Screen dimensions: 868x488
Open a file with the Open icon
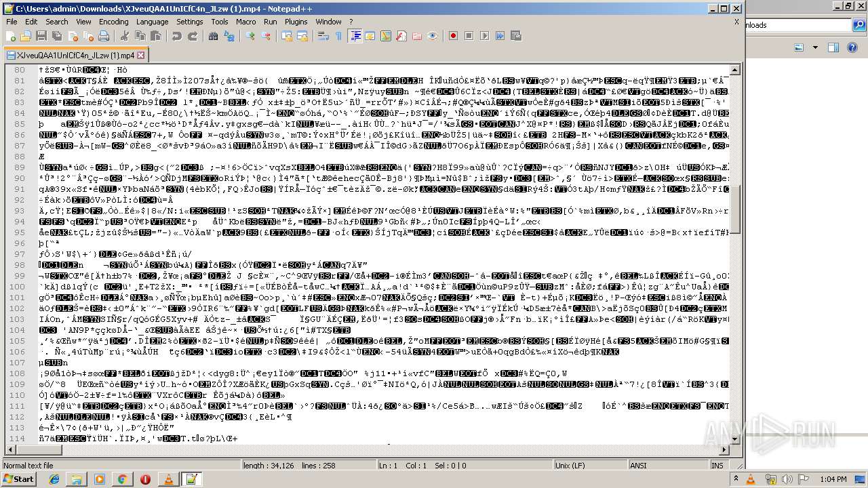tap(26, 36)
